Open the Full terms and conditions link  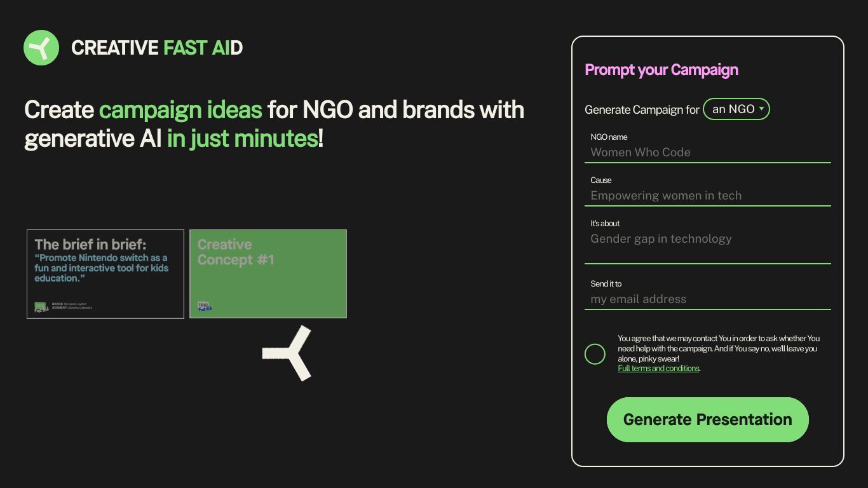(x=658, y=369)
